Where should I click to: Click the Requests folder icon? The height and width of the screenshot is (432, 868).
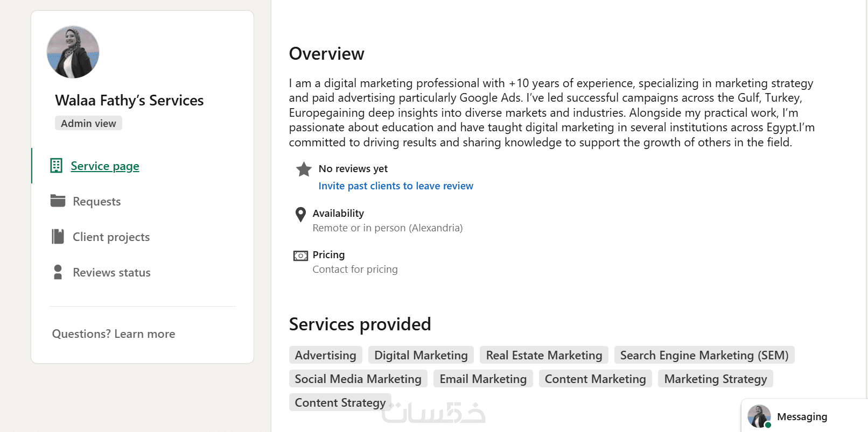coord(58,201)
